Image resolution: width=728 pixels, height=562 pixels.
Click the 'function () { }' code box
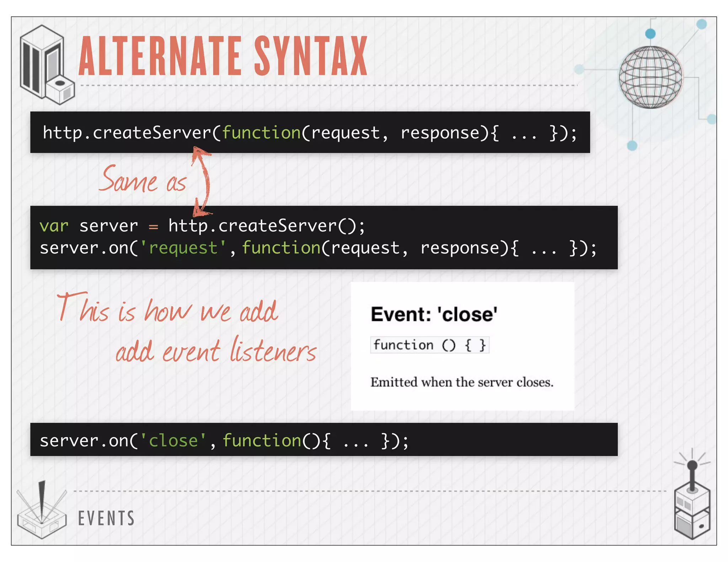click(x=430, y=345)
